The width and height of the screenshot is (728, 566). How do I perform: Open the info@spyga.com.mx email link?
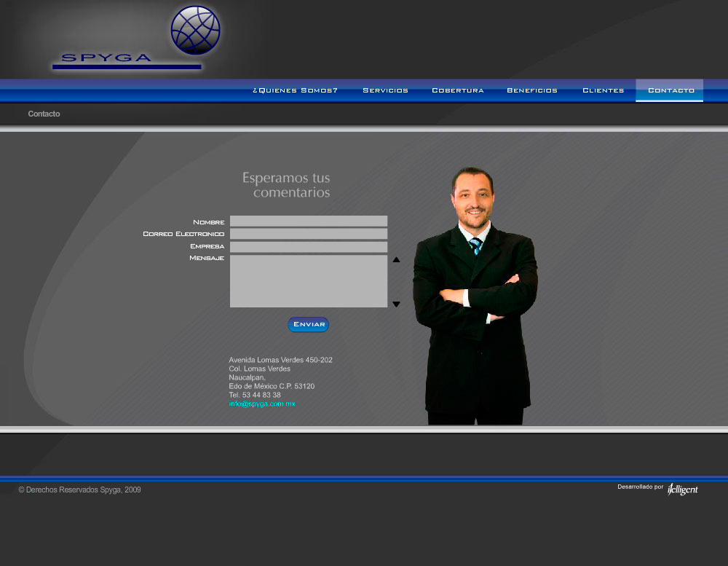coord(263,403)
